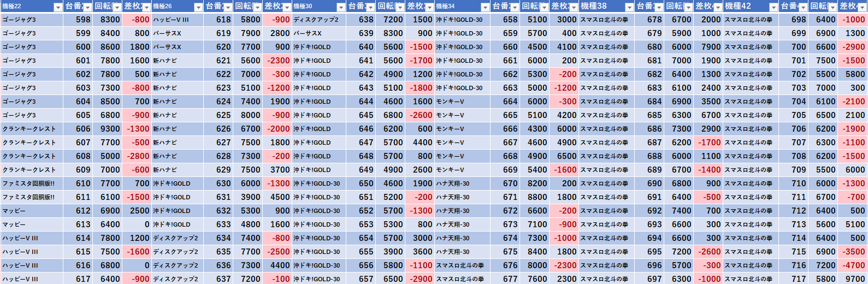Open the 機種22 column filter dropdown

[58, 7]
